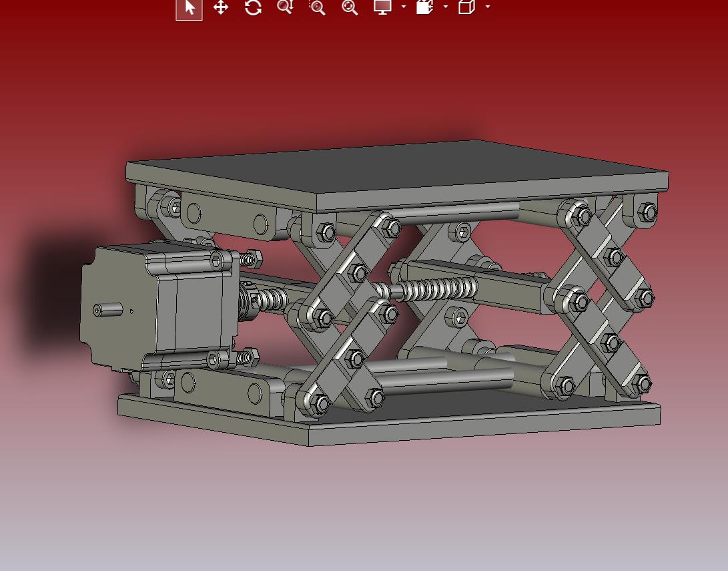Click the Zoom in/out magnifier tool
The width and height of the screenshot is (728, 571).
click(x=285, y=7)
